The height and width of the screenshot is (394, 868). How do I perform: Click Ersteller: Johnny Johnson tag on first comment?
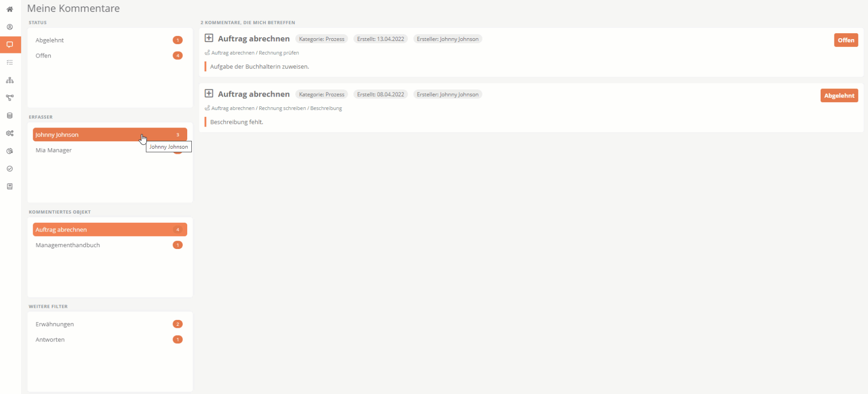tap(448, 39)
